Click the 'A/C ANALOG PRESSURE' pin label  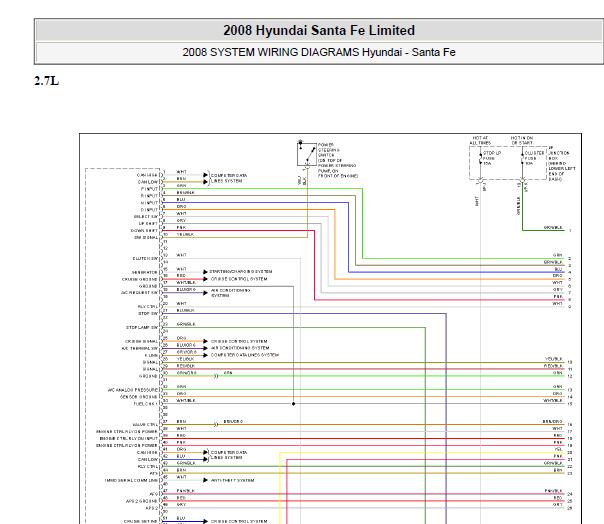(x=133, y=390)
